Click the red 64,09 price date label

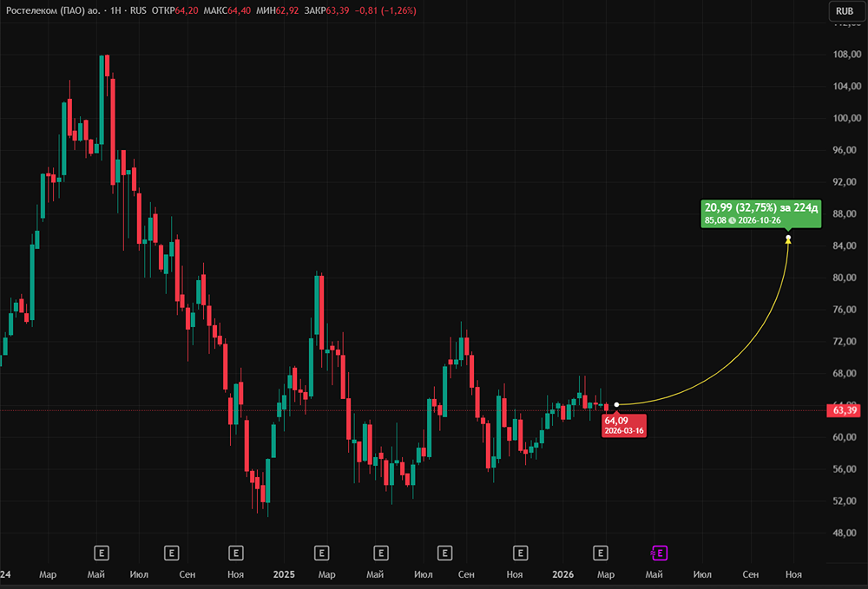coord(624,425)
